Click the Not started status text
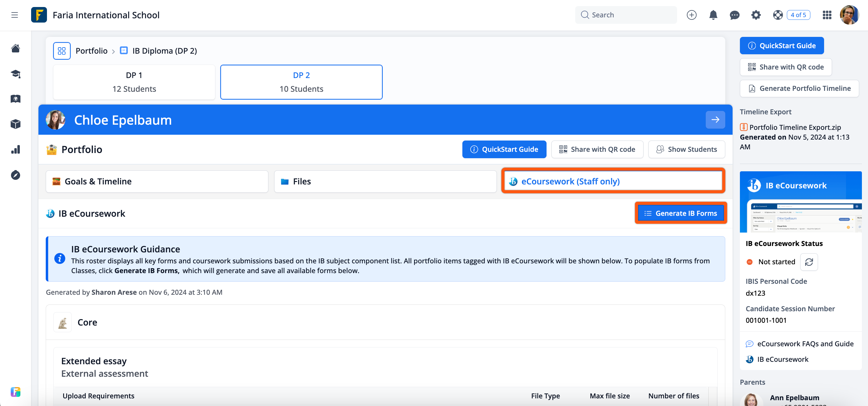The image size is (868, 406). point(777,262)
